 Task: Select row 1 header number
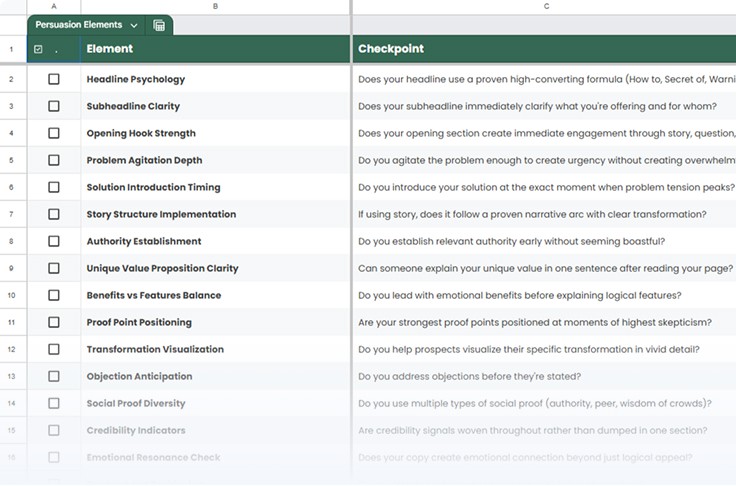click(x=12, y=49)
